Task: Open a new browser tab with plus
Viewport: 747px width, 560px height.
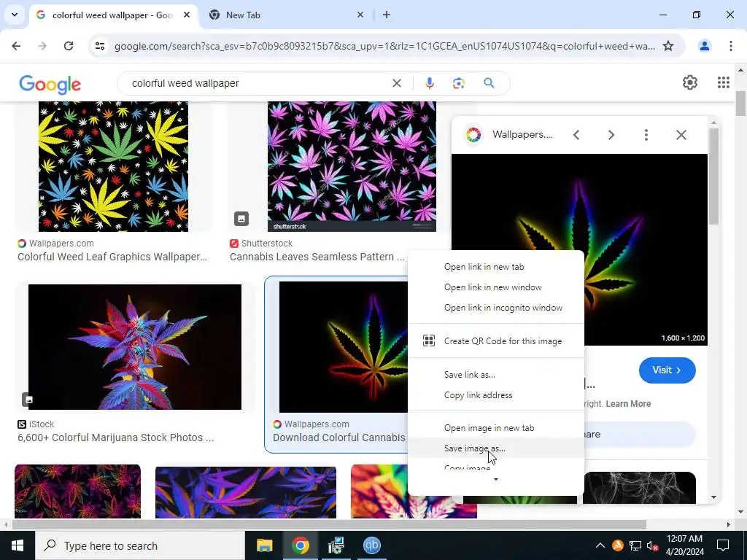Action: (x=387, y=15)
